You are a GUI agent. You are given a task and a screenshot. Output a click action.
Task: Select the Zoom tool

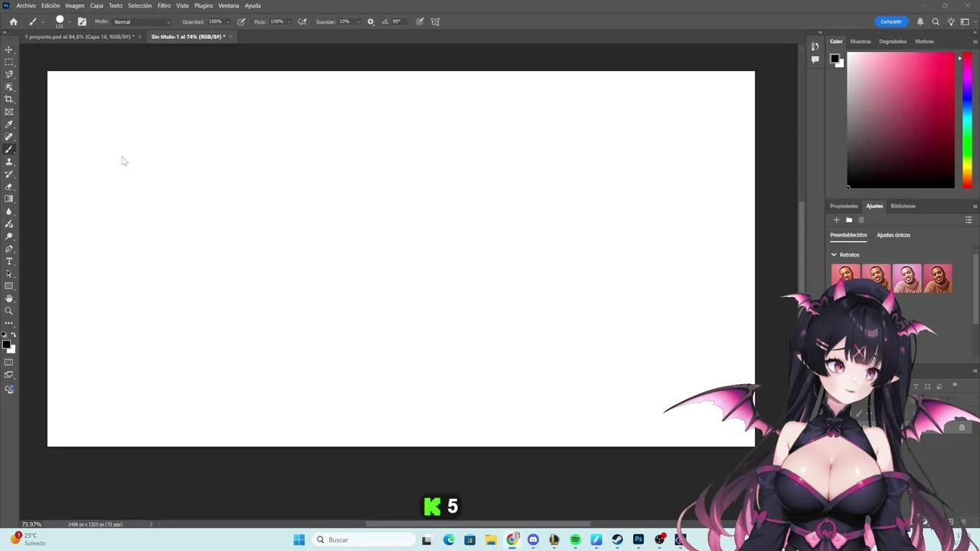(x=9, y=311)
